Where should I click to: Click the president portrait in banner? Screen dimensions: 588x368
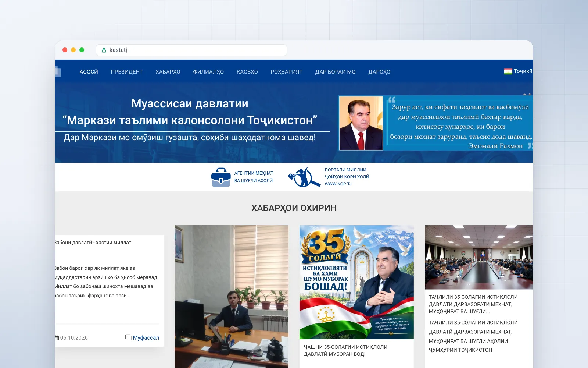tap(361, 123)
